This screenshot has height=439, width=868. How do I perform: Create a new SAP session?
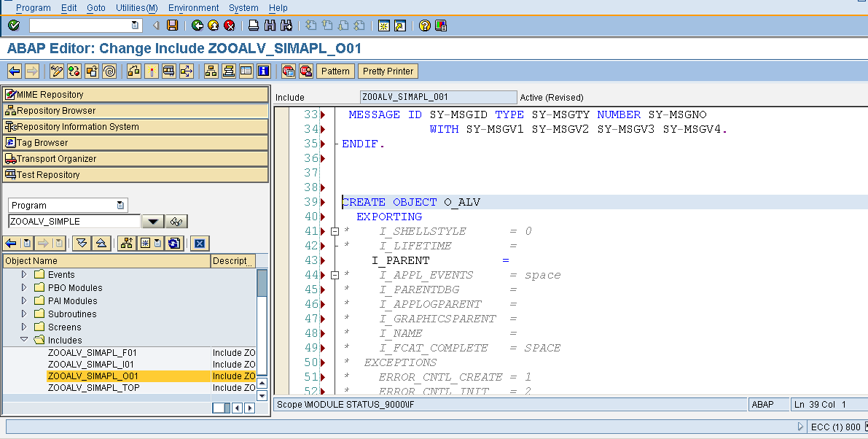click(x=383, y=24)
